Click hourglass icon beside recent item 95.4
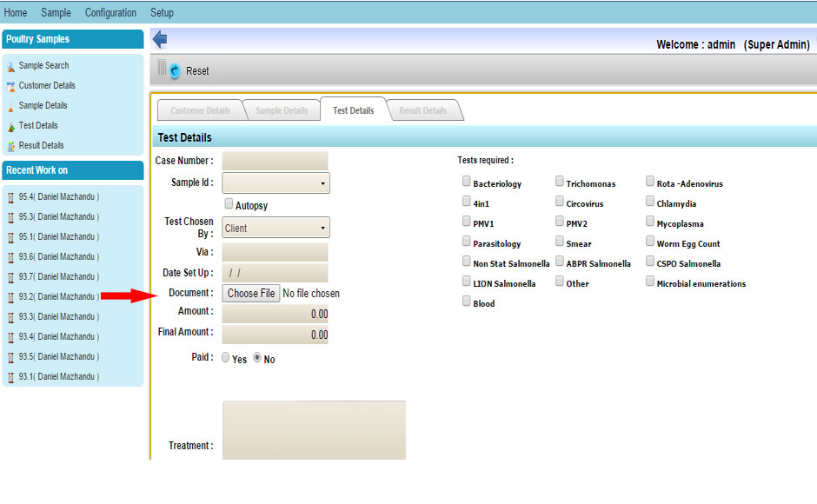 (11, 197)
